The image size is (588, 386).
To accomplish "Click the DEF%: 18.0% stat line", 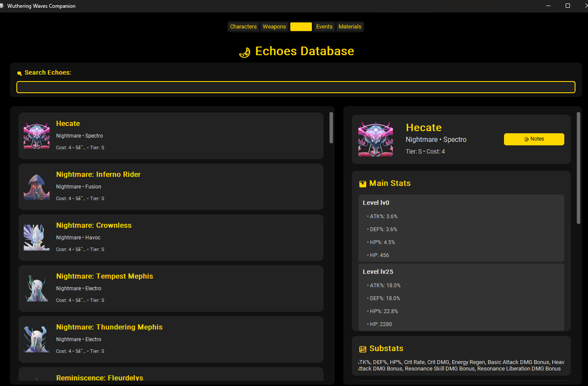I will tap(383, 298).
